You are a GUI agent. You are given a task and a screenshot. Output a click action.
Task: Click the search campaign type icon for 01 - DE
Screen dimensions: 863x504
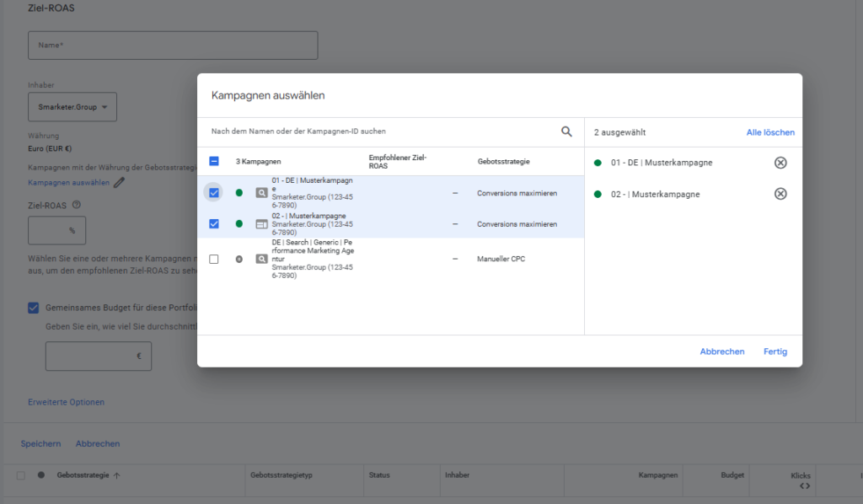[x=261, y=193]
